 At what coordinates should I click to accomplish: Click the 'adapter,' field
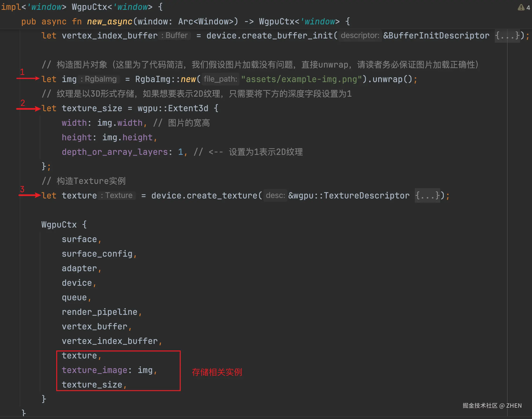pos(81,268)
